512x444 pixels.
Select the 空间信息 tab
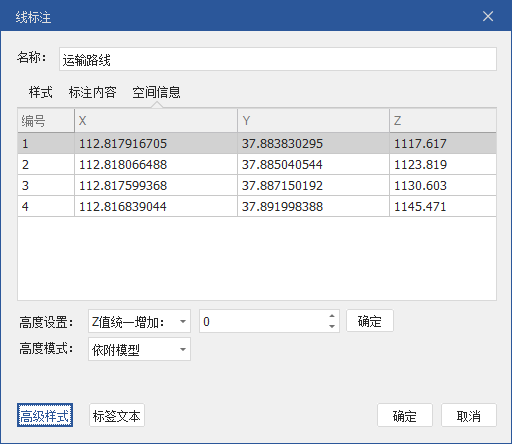[156, 92]
